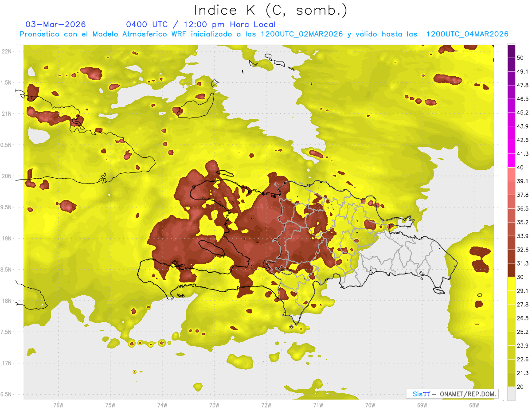The image size is (532, 411).
Task: Click the '76W' longitude label
Action: click(x=58, y=405)
